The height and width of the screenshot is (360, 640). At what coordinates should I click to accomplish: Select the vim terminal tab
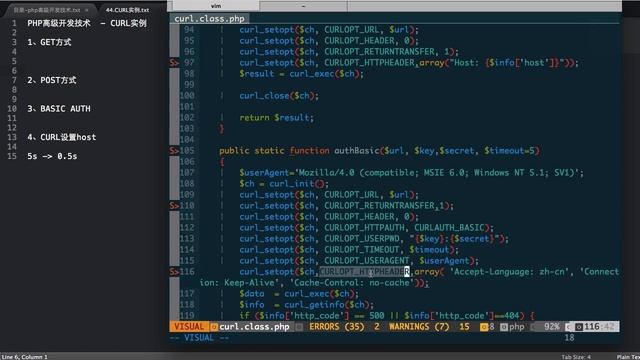216,6
